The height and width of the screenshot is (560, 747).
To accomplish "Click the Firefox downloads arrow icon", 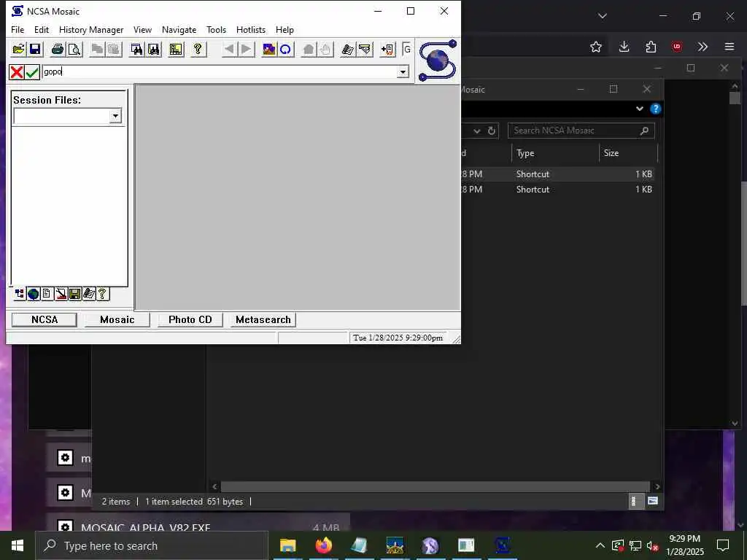I will (624, 47).
